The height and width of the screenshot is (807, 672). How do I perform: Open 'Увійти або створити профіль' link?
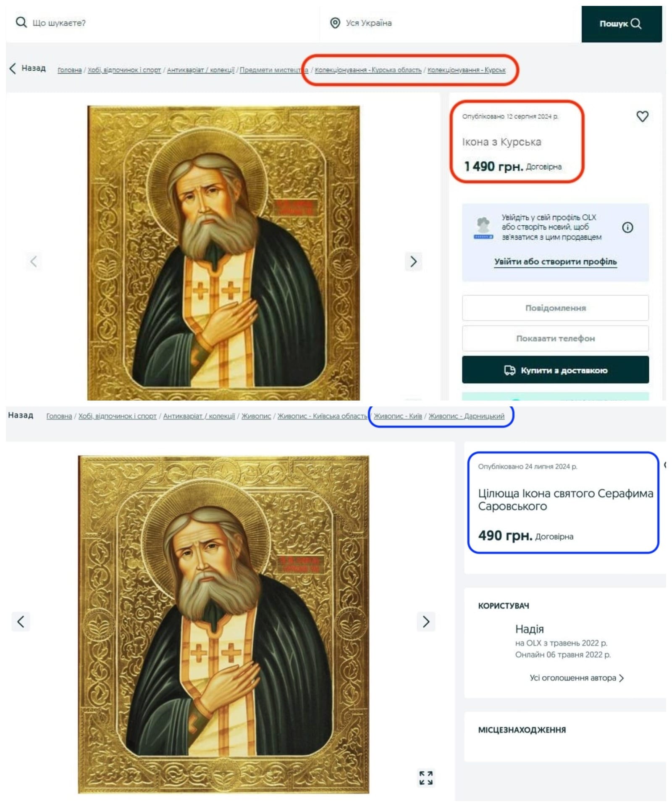coord(555,261)
